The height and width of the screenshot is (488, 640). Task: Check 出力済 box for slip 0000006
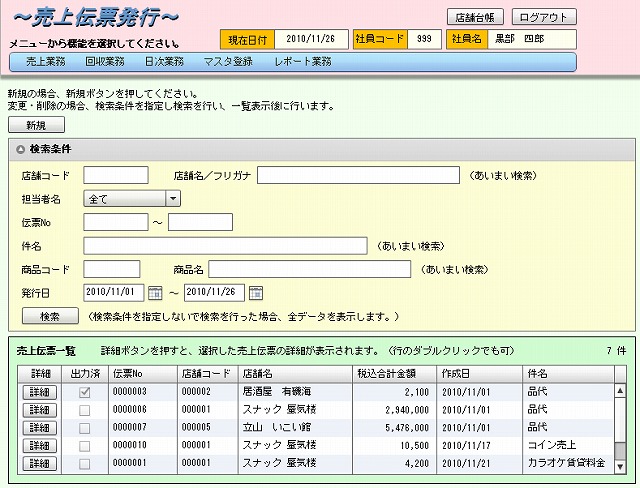tap(85, 410)
